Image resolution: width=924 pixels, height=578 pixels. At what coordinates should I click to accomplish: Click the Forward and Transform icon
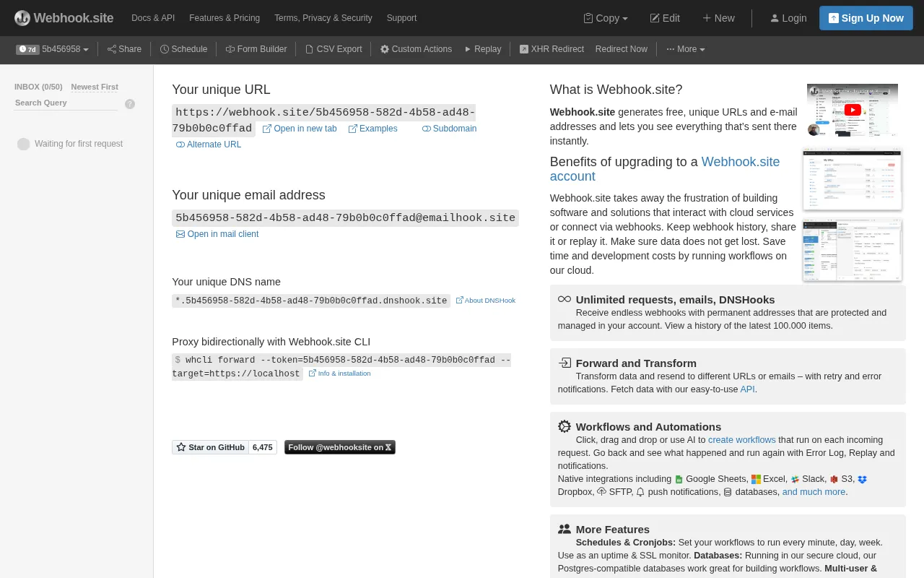(565, 363)
